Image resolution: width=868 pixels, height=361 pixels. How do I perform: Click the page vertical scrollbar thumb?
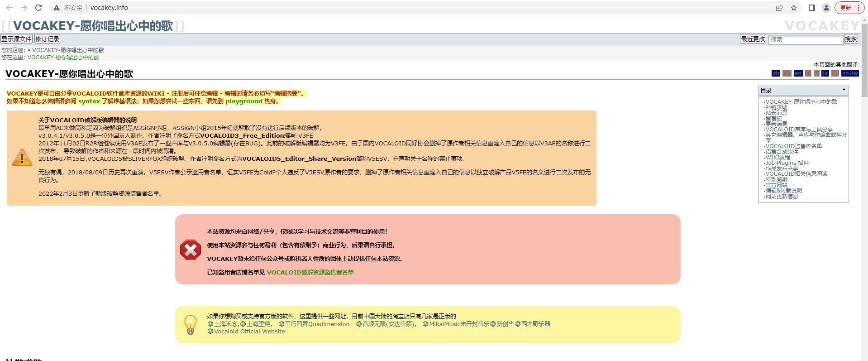[x=864, y=60]
